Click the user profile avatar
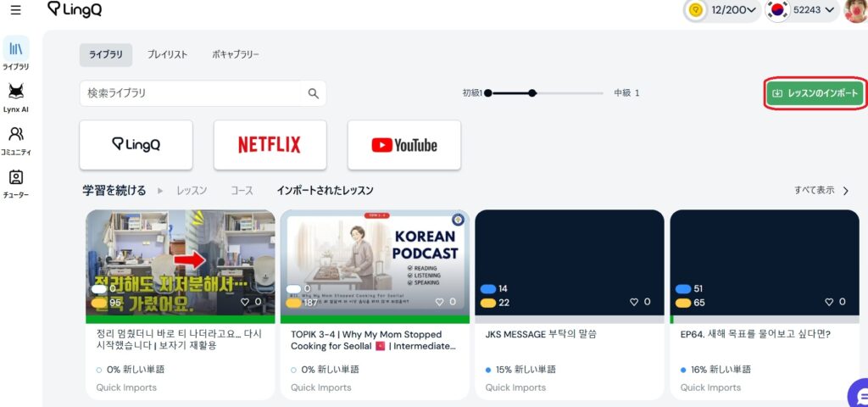The image size is (868, 407). pyautogui.click(x=856, y=10)
